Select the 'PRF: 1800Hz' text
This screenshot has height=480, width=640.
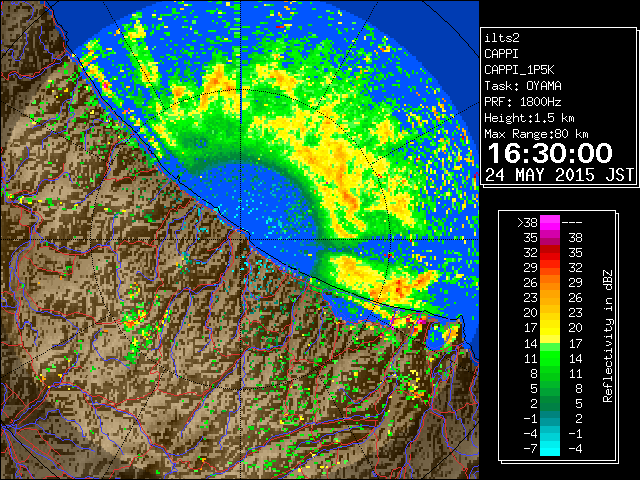click(523, 102)
